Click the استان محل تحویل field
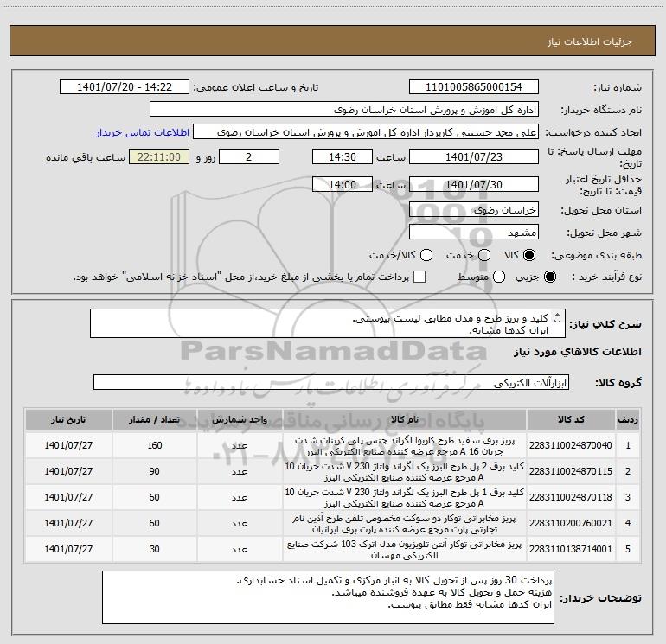This screenshot has width=666, height=644. tap(474, 210)
